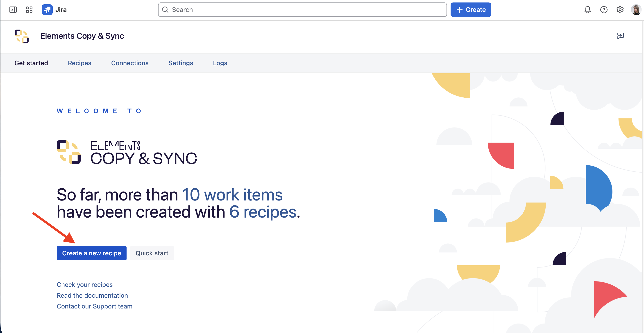Open the Read the documentation link
This screenshot has width=644, height=333.
click(x=92, y=295)
